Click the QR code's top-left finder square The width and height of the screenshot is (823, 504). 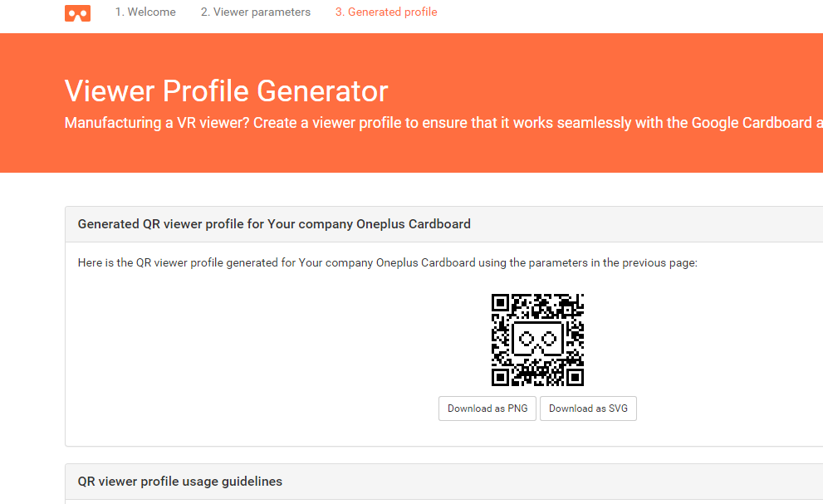pos(500,302)
